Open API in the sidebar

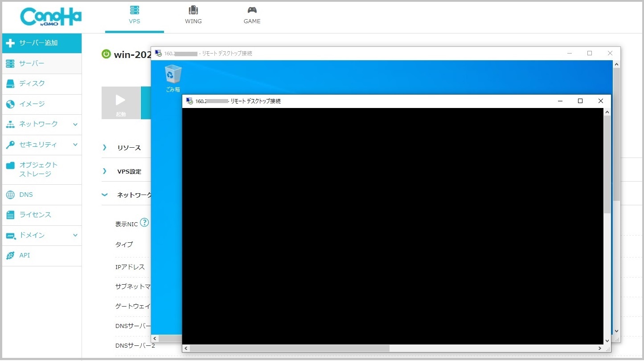tap(42, 256)
